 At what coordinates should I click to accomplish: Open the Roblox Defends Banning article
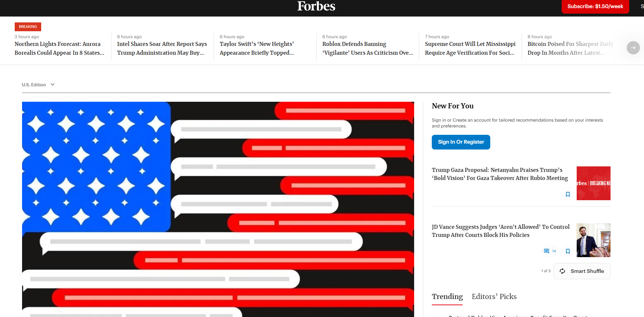tap(367, 48)
